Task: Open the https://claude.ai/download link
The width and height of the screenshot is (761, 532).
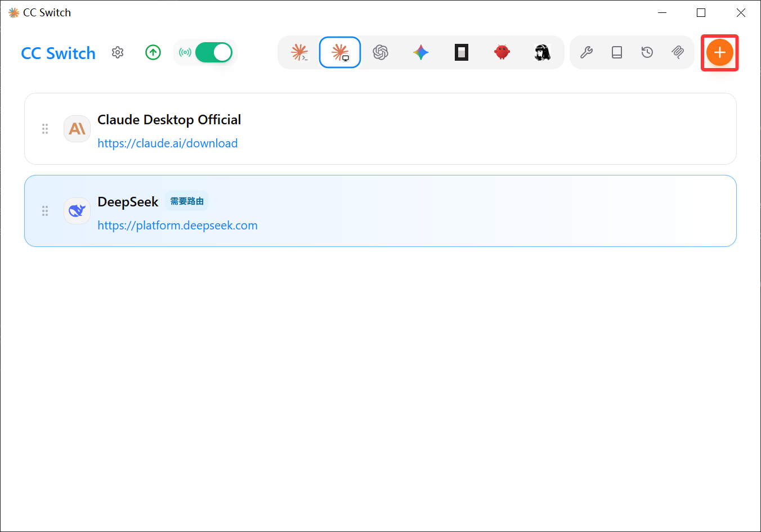Action: pyautogui.click(x=168, y=143)
